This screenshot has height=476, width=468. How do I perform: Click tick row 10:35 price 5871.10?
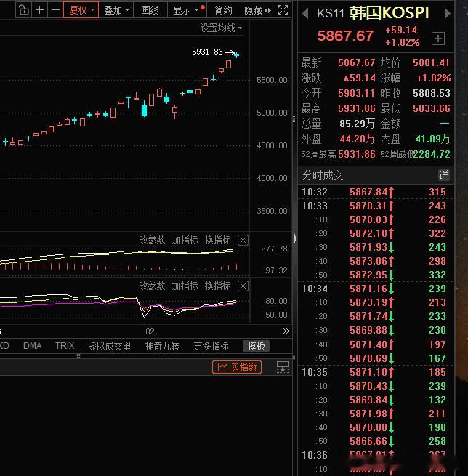coord(368,372)
